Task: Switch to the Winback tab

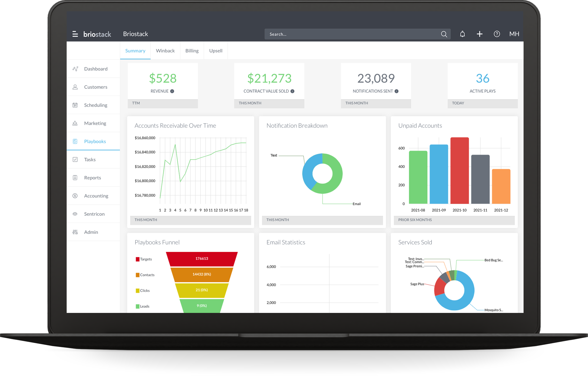Action: [x=165, y=51]
